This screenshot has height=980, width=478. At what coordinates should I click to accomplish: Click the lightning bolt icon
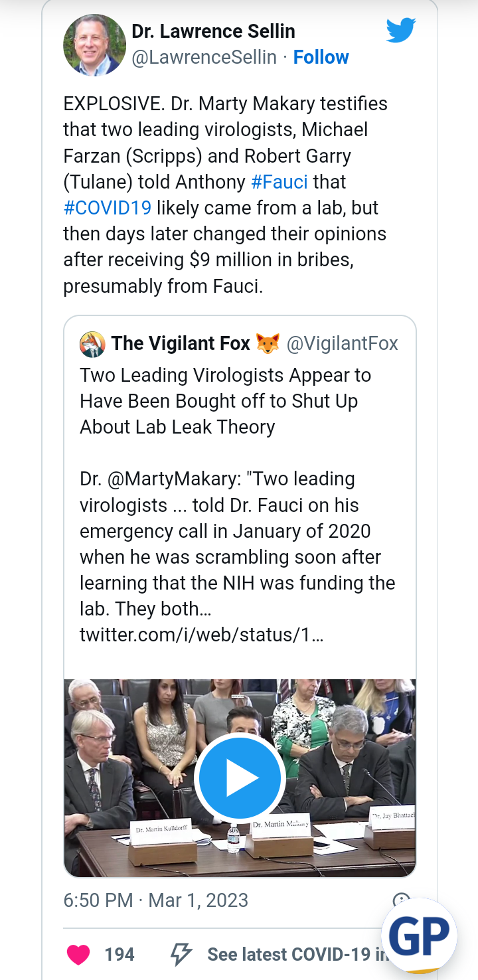coord(181,954)
